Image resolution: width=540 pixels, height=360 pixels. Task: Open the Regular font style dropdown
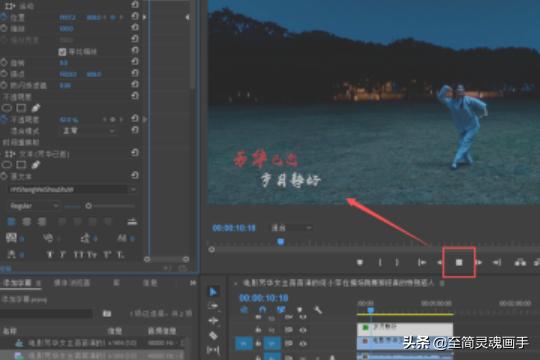pyautogui.click(x=34, y=206)
